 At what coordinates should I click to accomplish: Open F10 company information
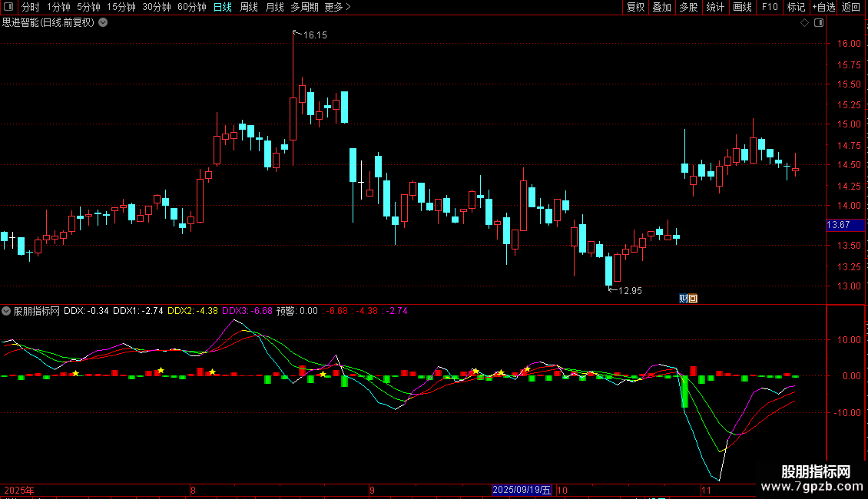click(x=770, y=7)
